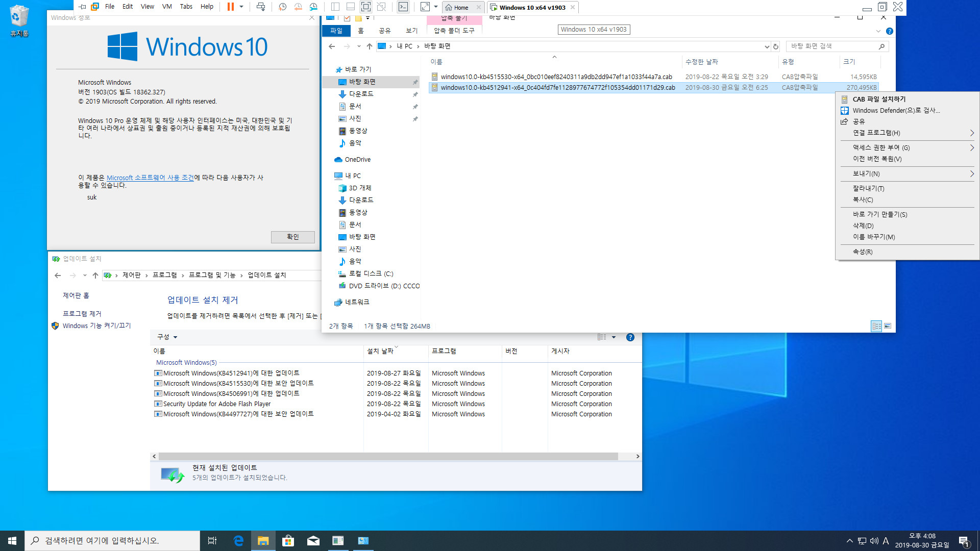Viewport: 980px width, 551px height.
Task: Open the VMware Edit menu
Action: [128, 7]
